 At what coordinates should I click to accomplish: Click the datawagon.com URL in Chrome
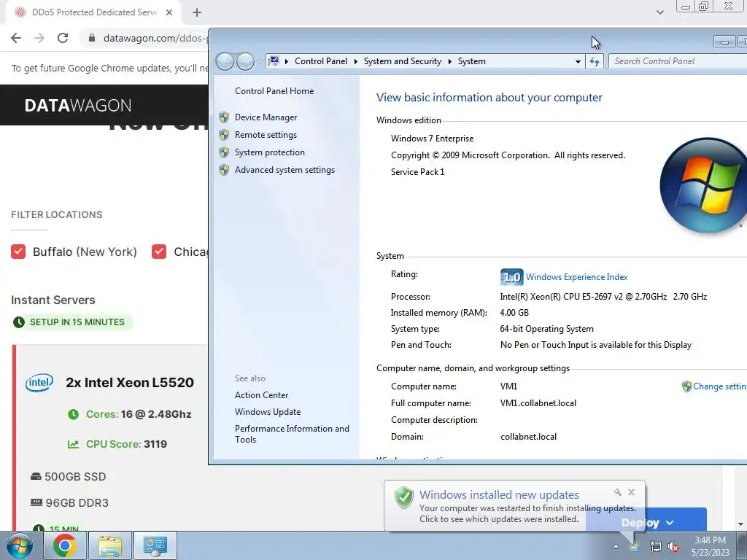coord(155,38)
